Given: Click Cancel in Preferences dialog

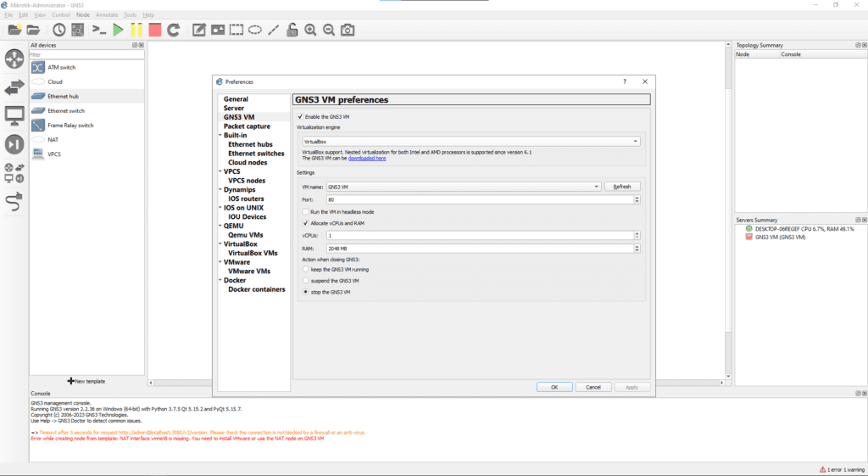Looking at the screenshot, I should (593, 388).
